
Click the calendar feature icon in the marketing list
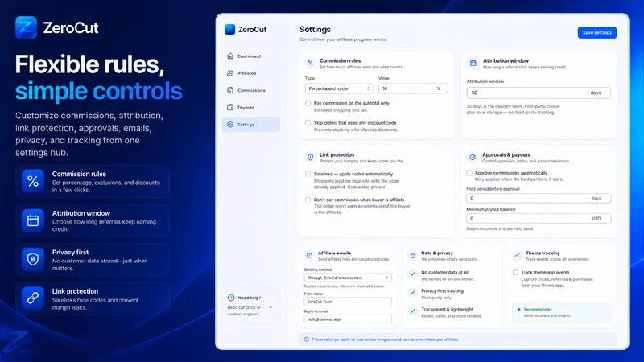(33, 220)
